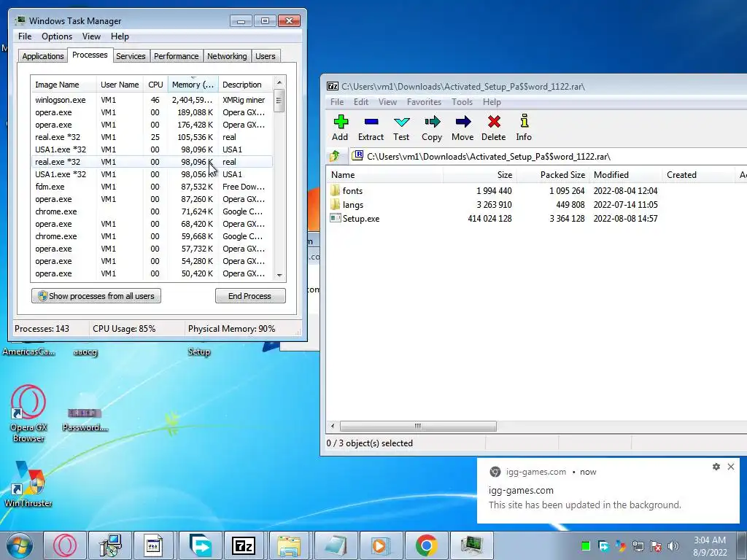Viewport: 747px width, 560px height.
Task: Switch to the Services tab
Action: 131,56
